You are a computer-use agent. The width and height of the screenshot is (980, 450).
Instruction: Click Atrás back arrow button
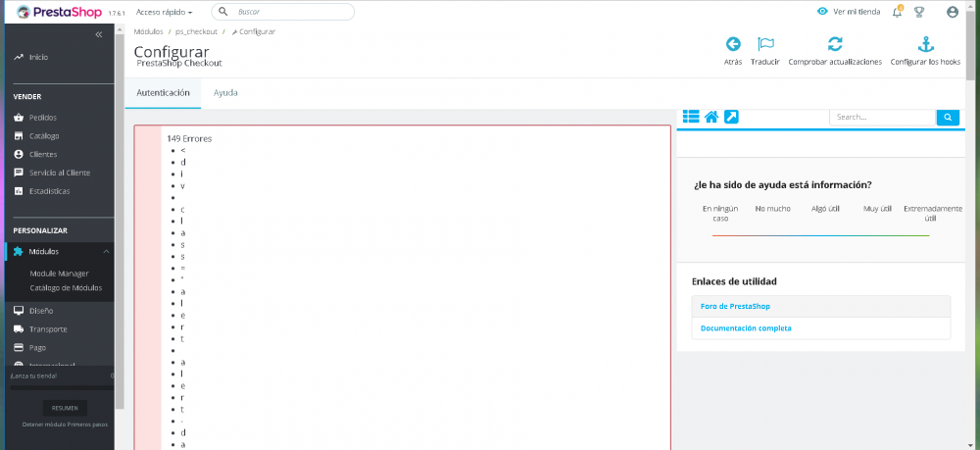(x=733, y=51)
